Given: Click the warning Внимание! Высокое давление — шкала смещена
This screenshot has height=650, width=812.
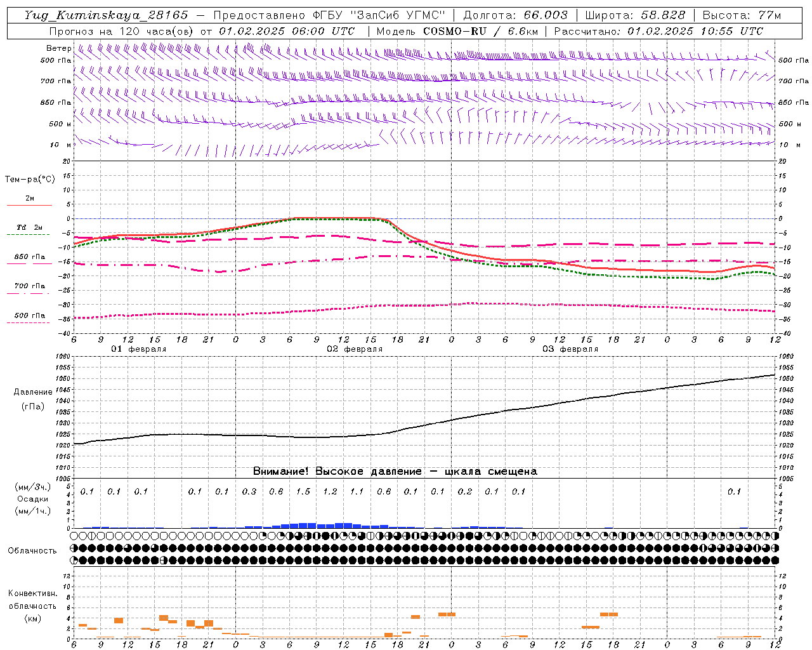Looking at the screenshot, I should [x=395, y=472].
